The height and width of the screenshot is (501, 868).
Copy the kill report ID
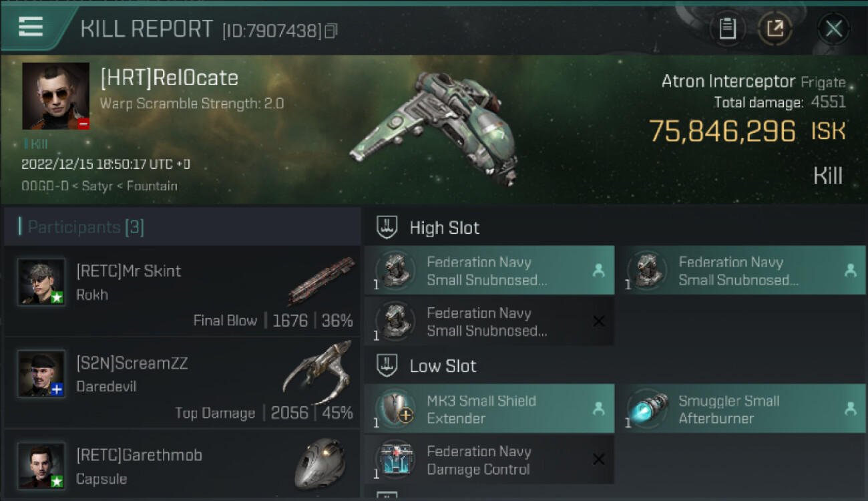click(x=331, y=31)
